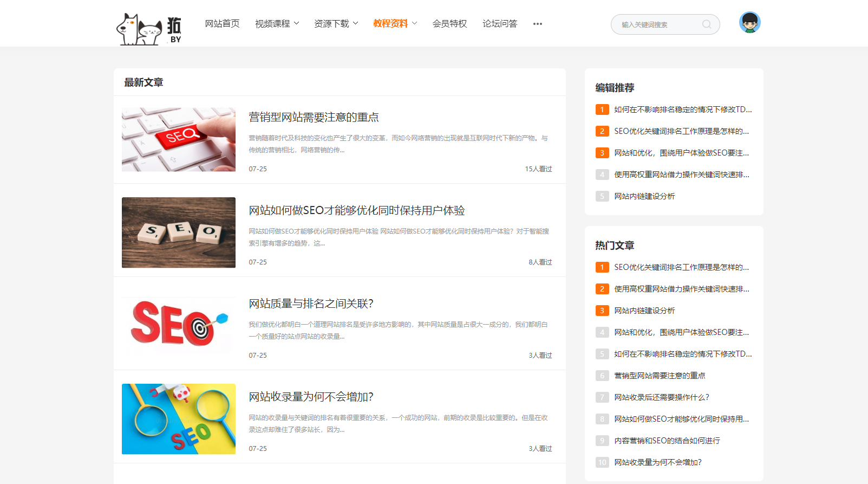Open the 会员特权 page
868x484 pixels.
tap(449, 23)
